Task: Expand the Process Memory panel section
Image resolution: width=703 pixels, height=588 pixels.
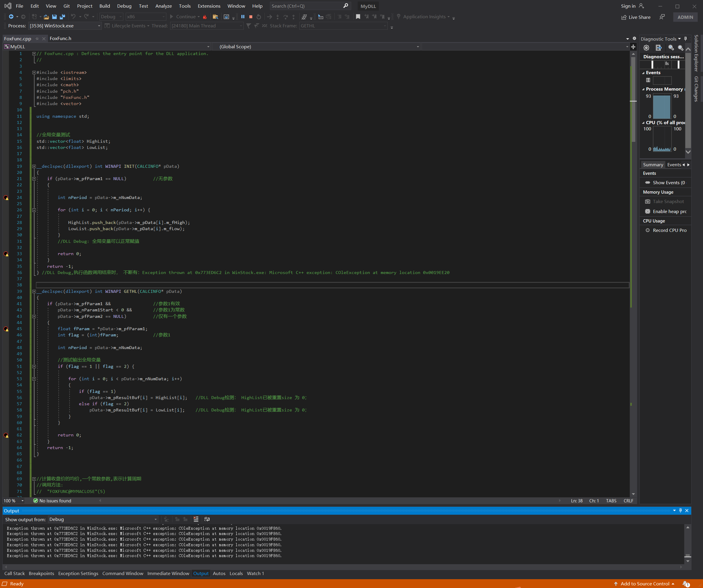Action: click(642, 89)
